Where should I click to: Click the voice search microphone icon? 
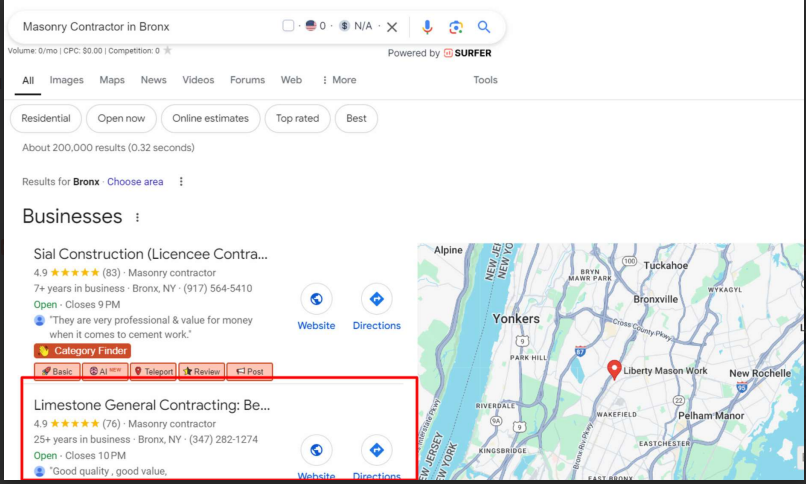[x=427, y=27]
